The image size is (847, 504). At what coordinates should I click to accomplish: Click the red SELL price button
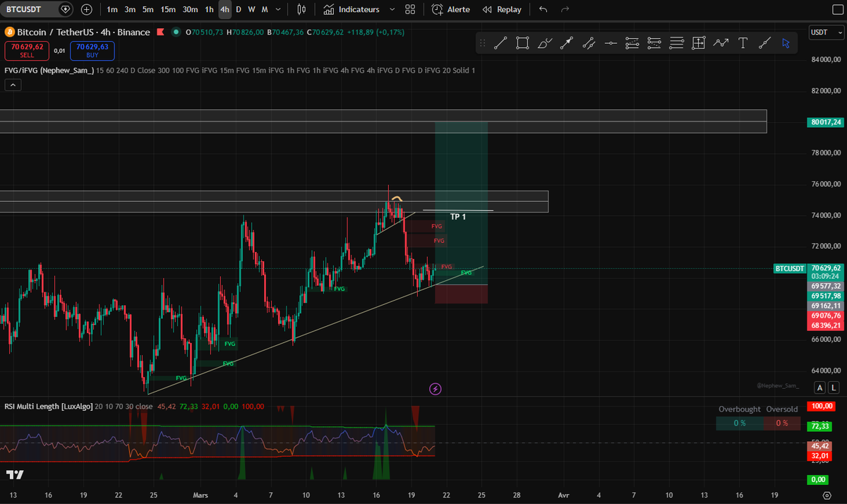pos(27,50)
